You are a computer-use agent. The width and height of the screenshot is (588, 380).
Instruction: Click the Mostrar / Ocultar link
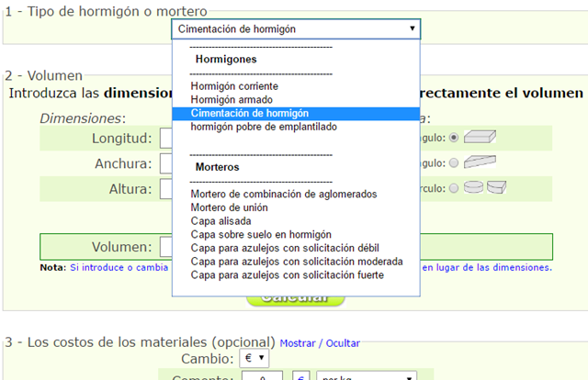[320, 343]
